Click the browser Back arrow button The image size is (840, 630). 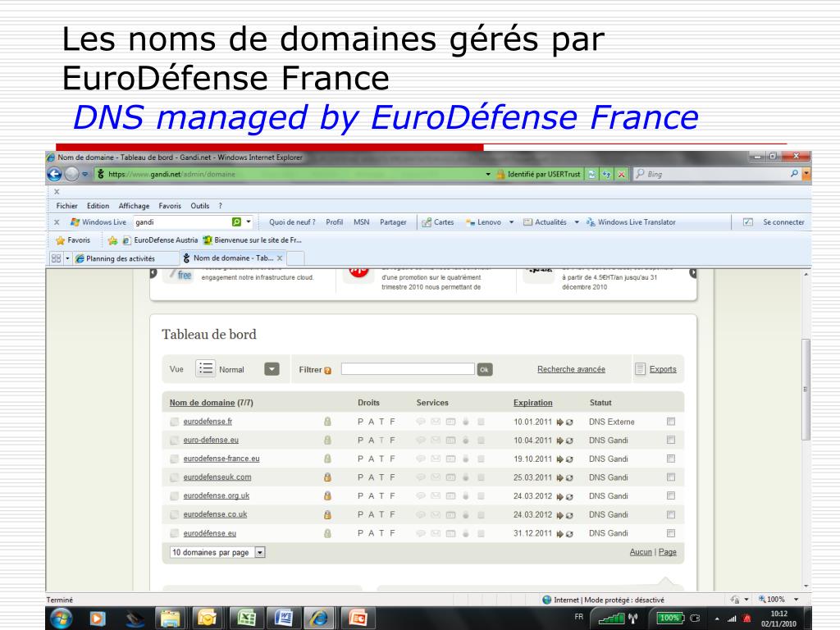click(x=54, y=174)
